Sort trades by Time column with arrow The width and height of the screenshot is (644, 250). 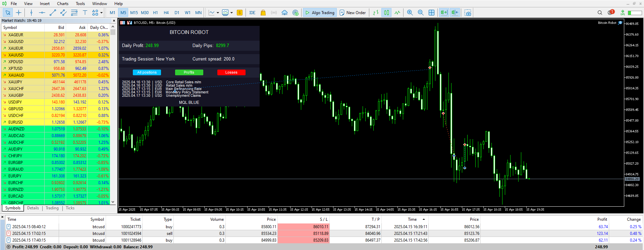click(412, 219)
